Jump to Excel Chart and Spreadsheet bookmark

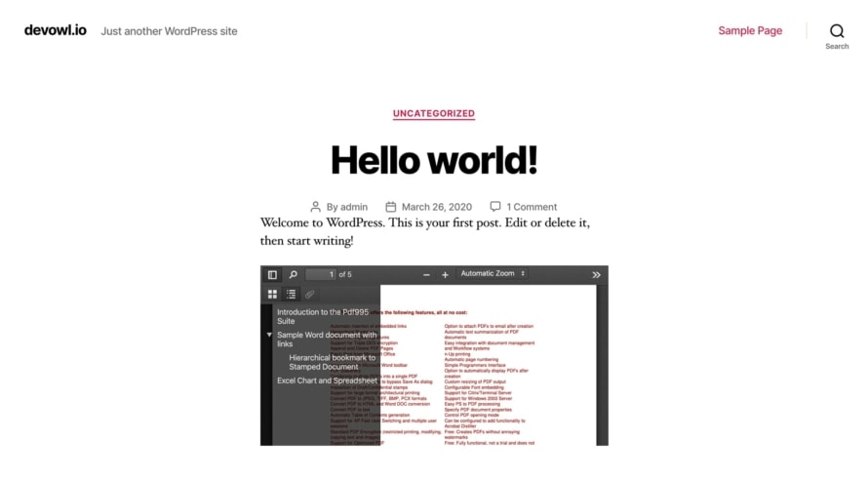(x=327, y=381)
